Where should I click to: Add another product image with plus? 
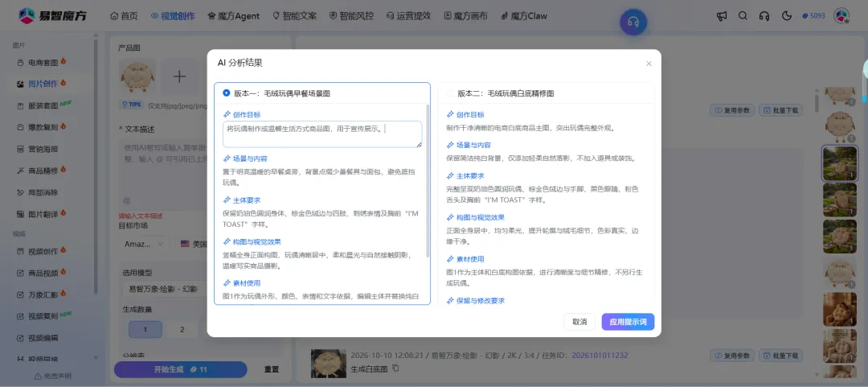179,76
